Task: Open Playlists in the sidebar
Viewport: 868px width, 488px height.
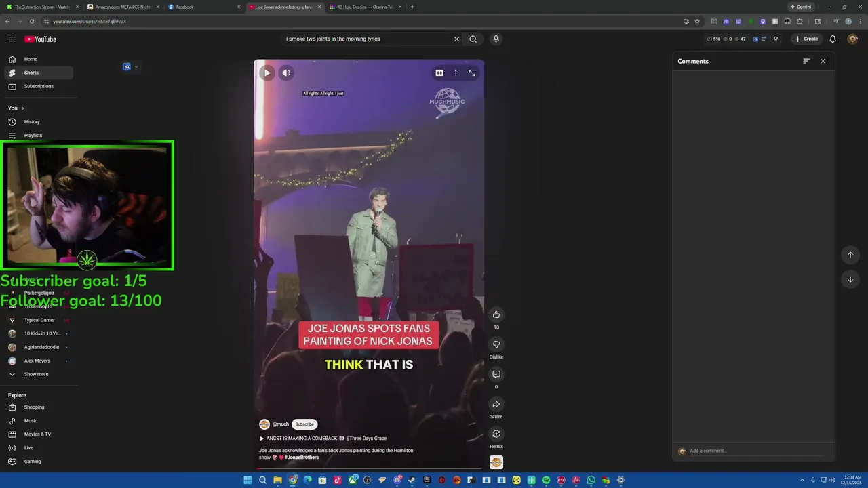Action: 39,136
